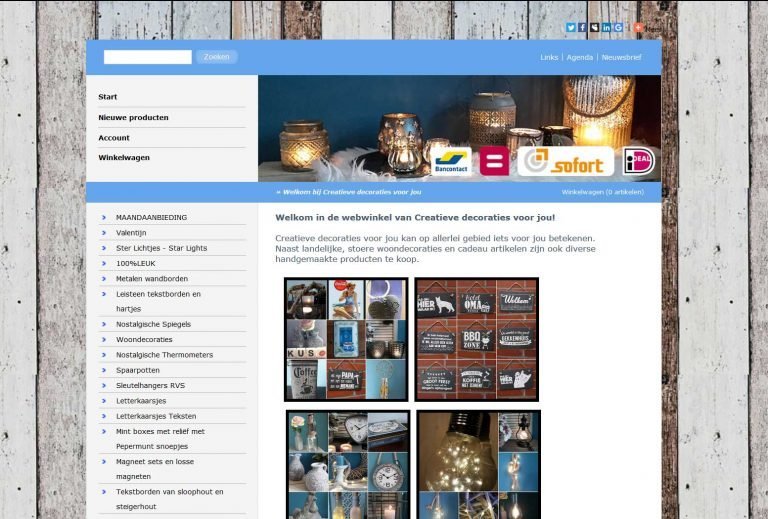Screen dimensions: 768x519
Task: Open the Links page
Action: tap(549, 57)
